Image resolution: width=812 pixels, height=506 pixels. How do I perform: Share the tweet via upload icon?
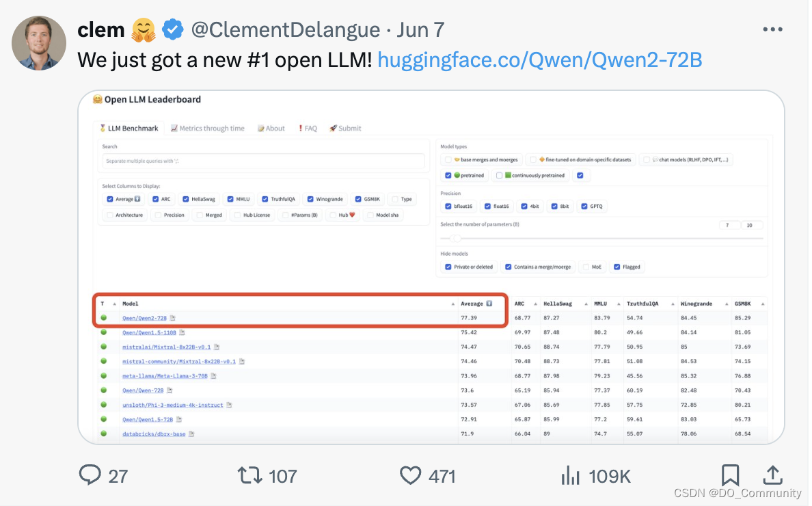(772, 475)
